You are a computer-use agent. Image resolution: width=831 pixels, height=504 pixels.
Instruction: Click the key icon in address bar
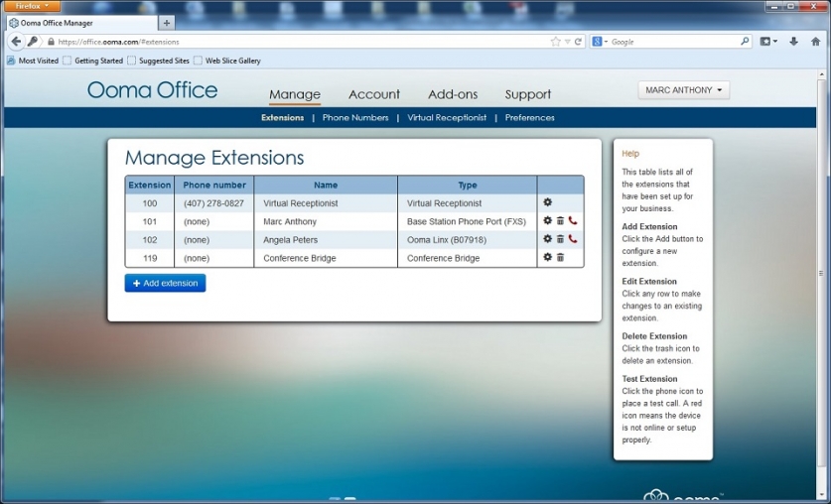pyautogui.click(x=33, y=42)
